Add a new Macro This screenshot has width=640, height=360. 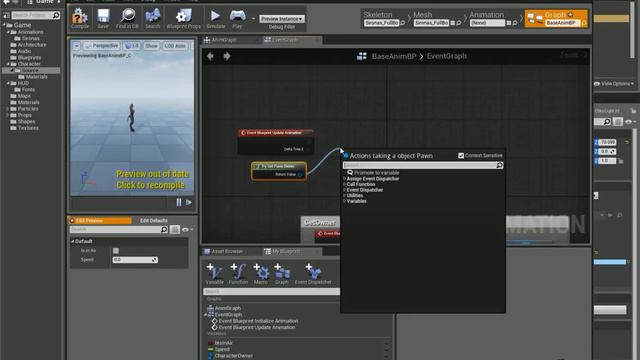[x=261, y=274]
